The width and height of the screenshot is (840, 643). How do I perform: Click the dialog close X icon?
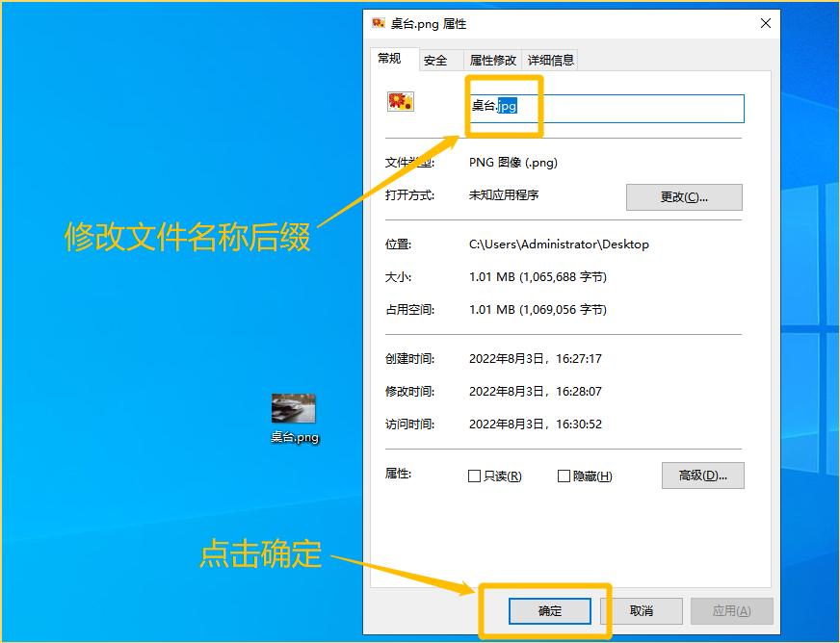click(765, 23)
